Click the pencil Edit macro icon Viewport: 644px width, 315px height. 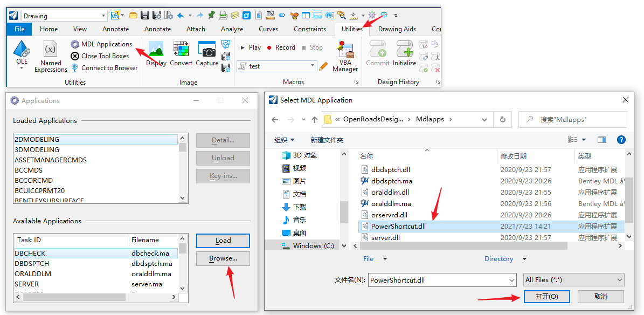323,66
